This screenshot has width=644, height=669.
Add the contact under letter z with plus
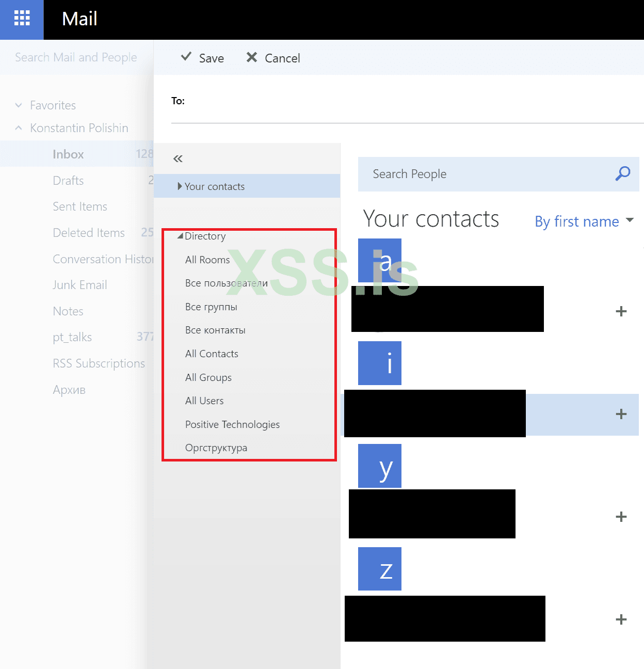pos(621,619)
